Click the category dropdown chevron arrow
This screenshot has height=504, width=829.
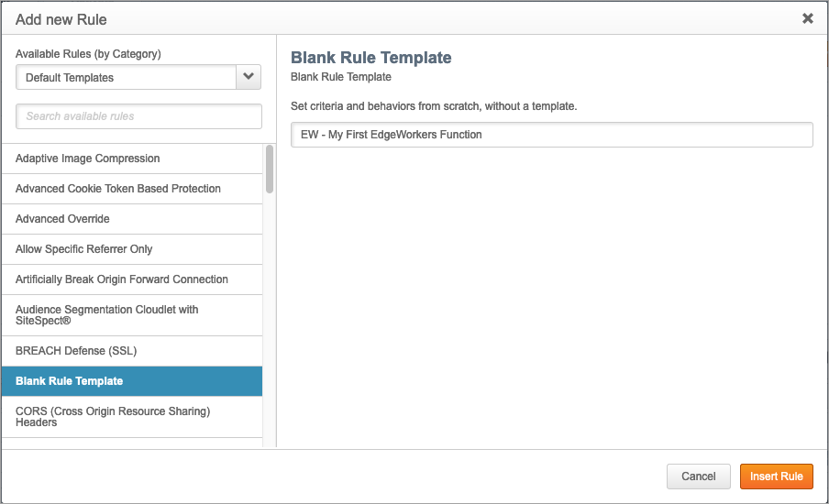click(249, 78)
